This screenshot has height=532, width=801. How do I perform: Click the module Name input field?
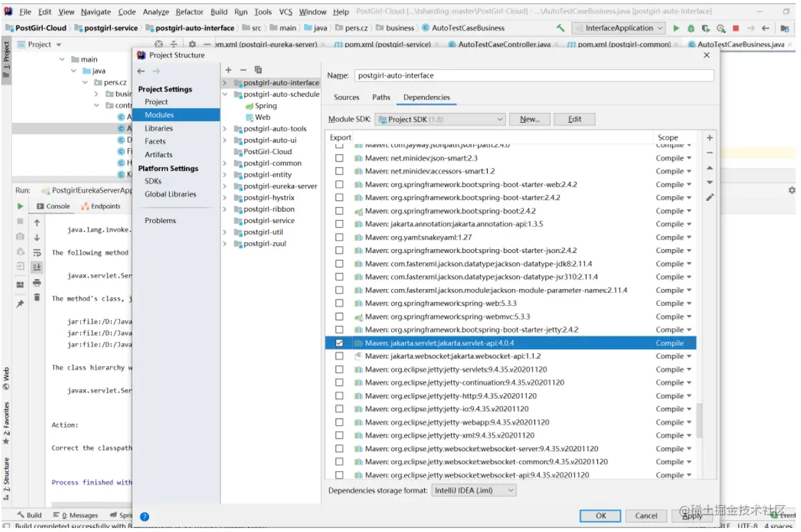pos(533,75)
